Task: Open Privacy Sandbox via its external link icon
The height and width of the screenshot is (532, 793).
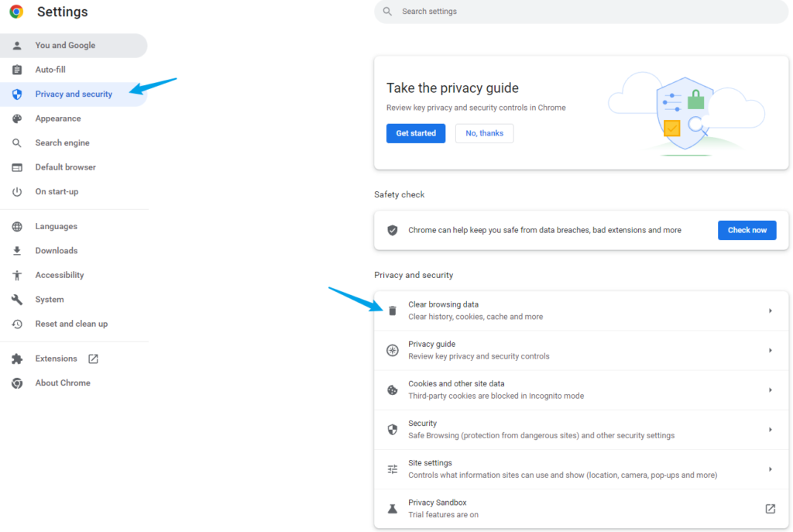Action: click(770, 509)
